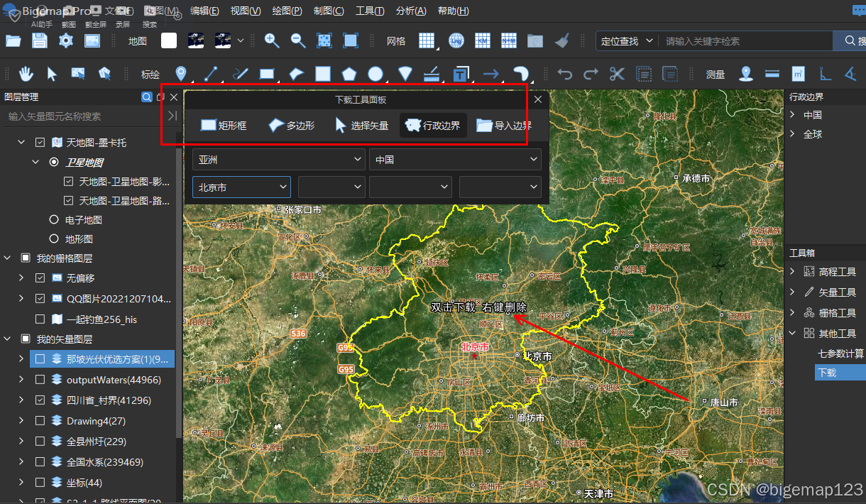Select the pentagon polygon drawing tool
Screen dimensions: 866x504
click(349, 73)
